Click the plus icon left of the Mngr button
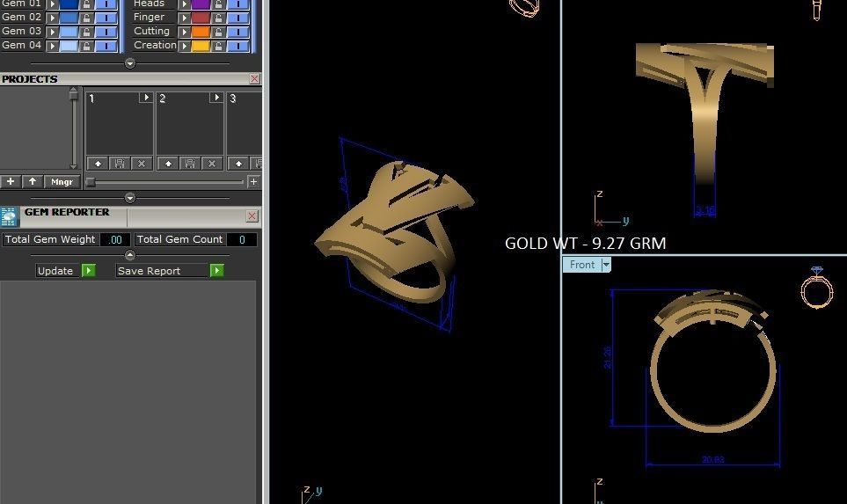Image resolution: width=847 pixels, height=504 pixels. click(x=11, y=181)
